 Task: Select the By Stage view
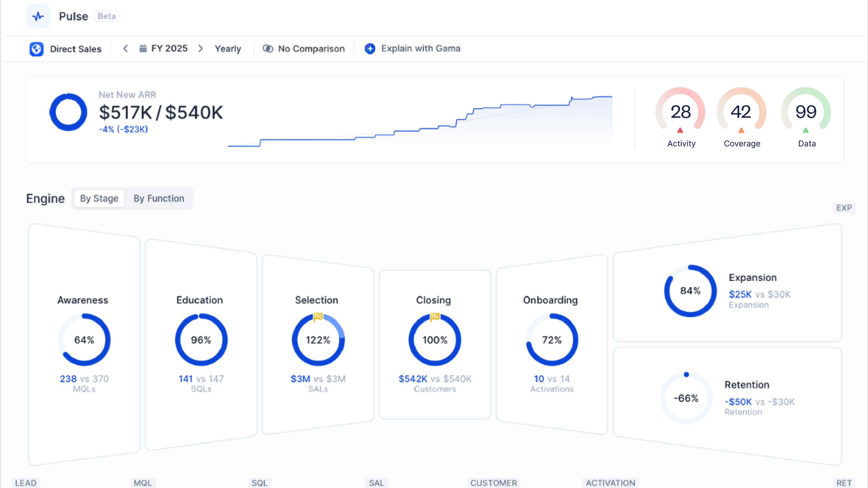tap(99, 198)
